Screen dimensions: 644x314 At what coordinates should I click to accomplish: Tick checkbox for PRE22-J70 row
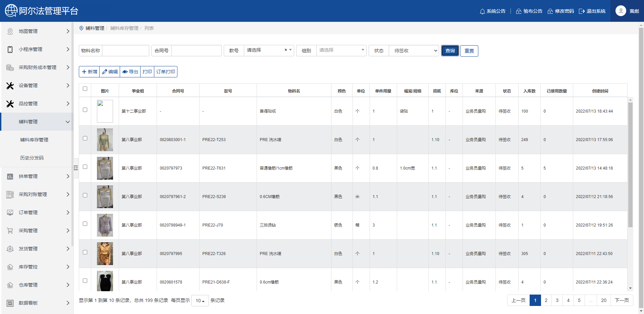point(85,224)
